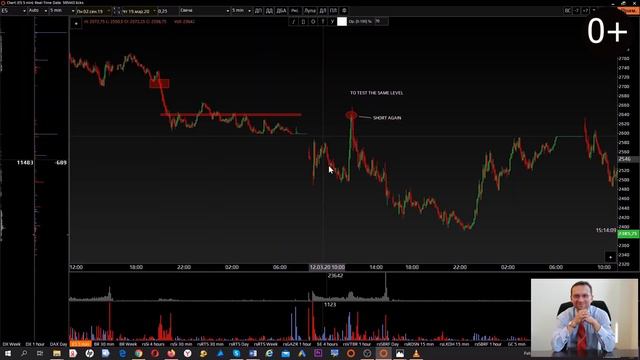
Task: Switch to the rsGAZR 1 hour tab
Action: click(297, 344)
